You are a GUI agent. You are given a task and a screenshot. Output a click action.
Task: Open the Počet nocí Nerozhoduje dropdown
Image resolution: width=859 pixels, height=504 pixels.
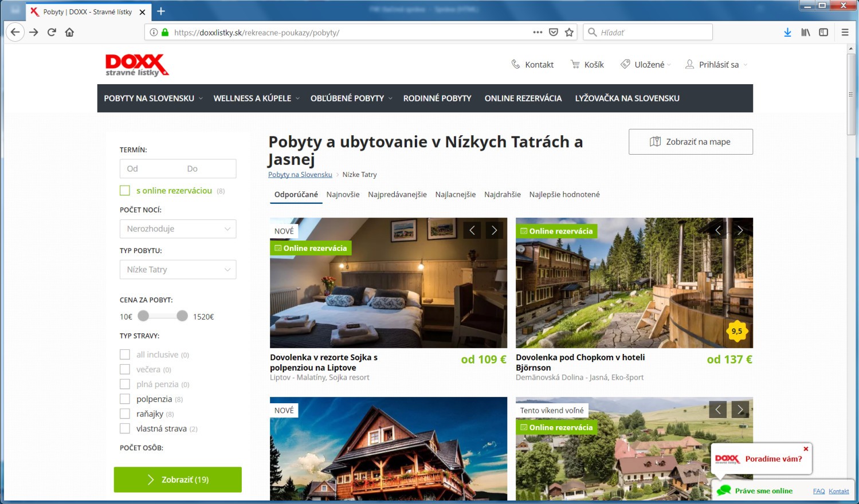tap(178, 229)
